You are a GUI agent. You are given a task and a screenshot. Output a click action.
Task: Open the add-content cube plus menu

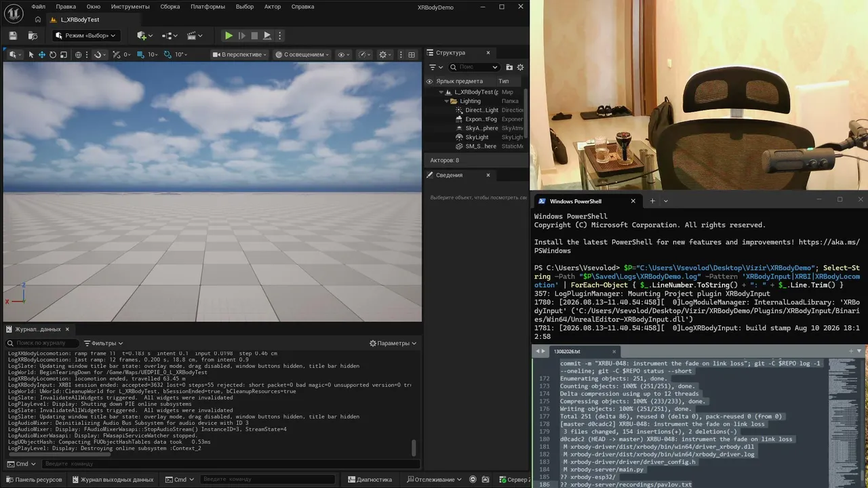tap(144, 35)
